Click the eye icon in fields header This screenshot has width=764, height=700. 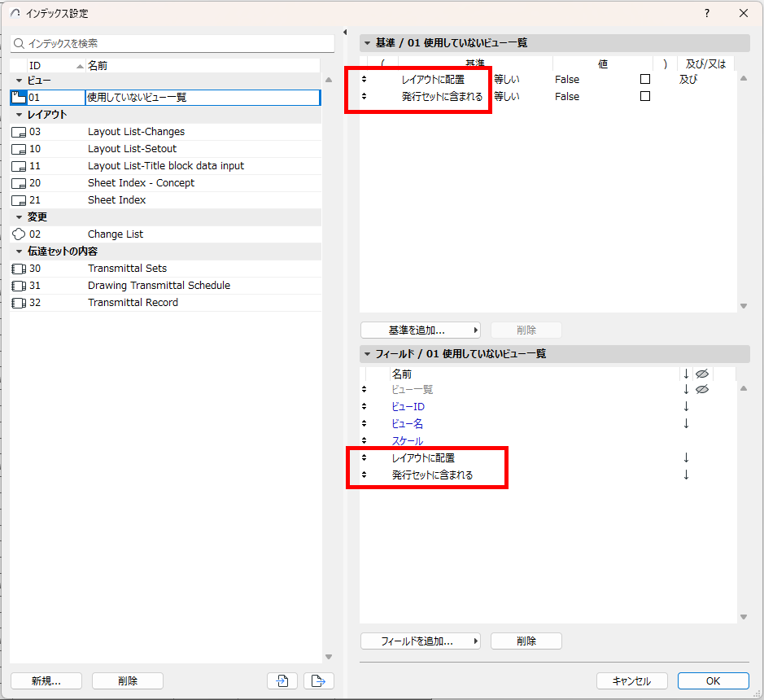[x=702, y=374]
